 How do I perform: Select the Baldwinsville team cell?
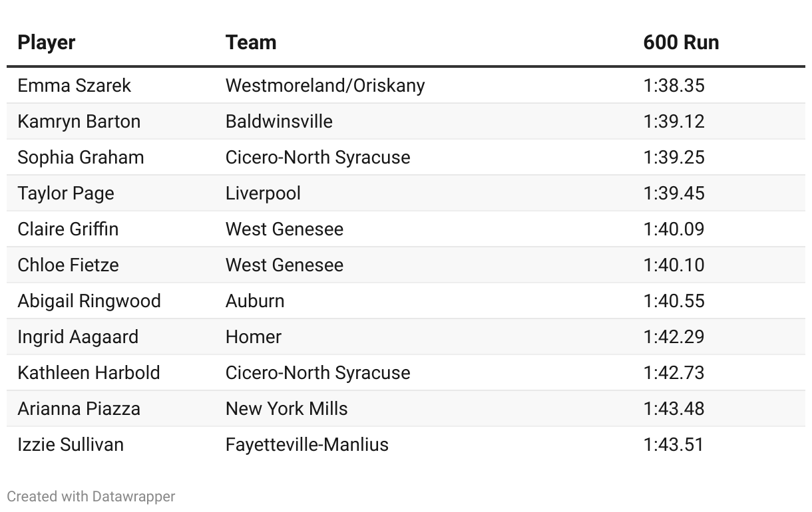tap(279, 122)
